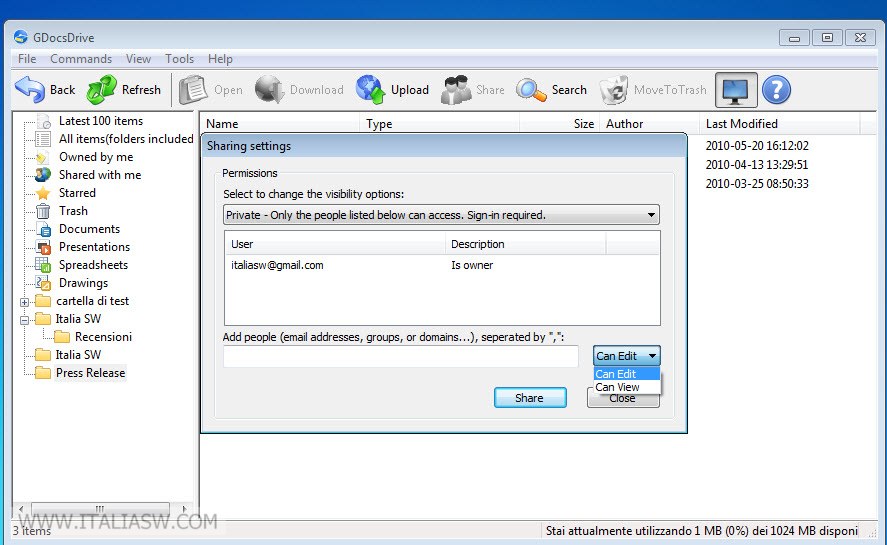Click the Upload toolbar label

(410, 90)
